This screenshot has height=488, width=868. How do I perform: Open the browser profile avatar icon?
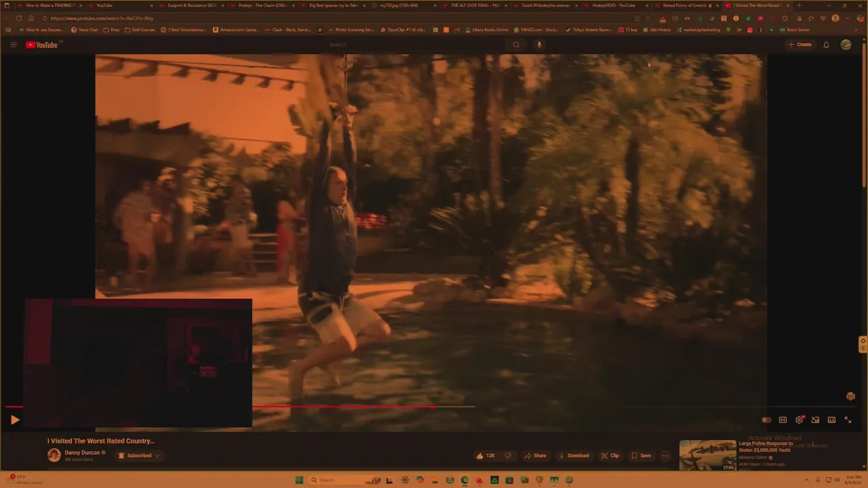coord(835,18)
